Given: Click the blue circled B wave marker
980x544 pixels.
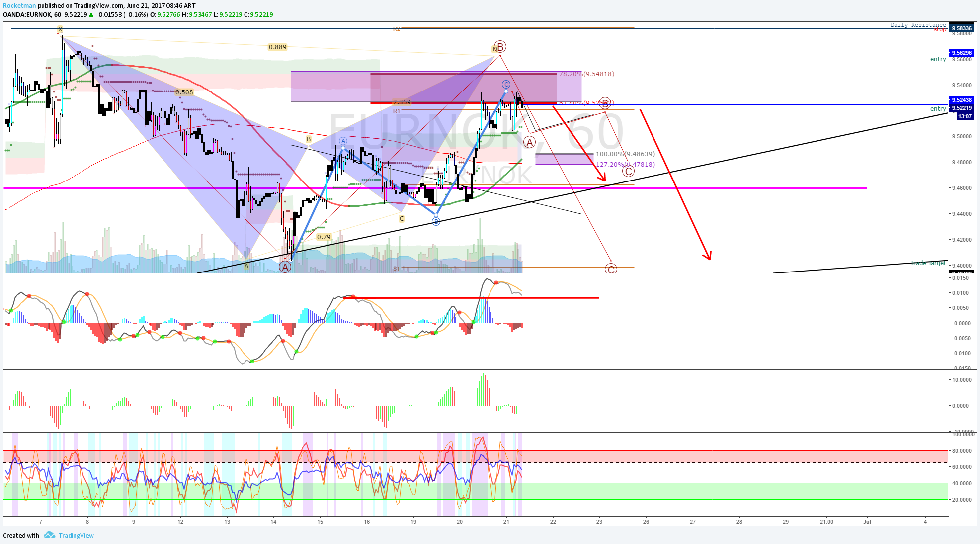Looking at the screenshot, I should point(436,221).
